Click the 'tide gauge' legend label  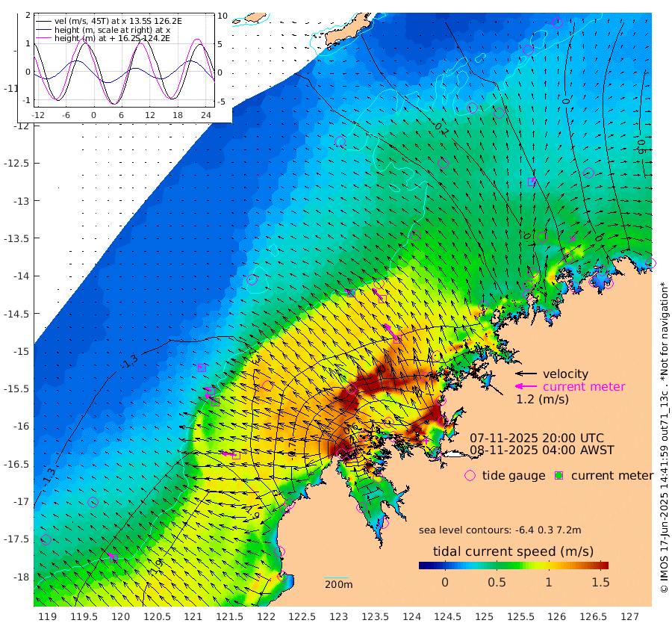[x=514, y=476]
